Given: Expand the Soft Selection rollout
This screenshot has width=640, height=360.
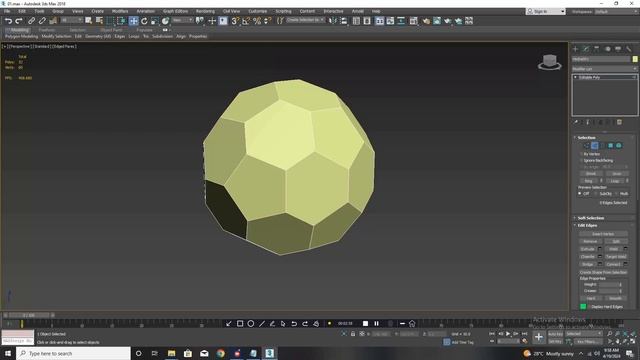Looking at the screenshot, I should pyautogui.click(x=591, y=218).
